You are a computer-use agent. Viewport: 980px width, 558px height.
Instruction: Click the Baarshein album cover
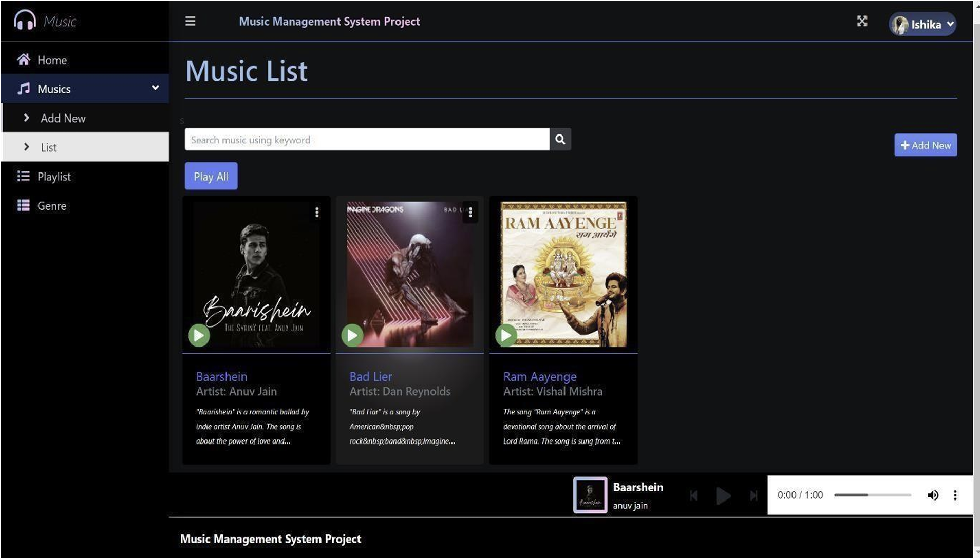256,274
